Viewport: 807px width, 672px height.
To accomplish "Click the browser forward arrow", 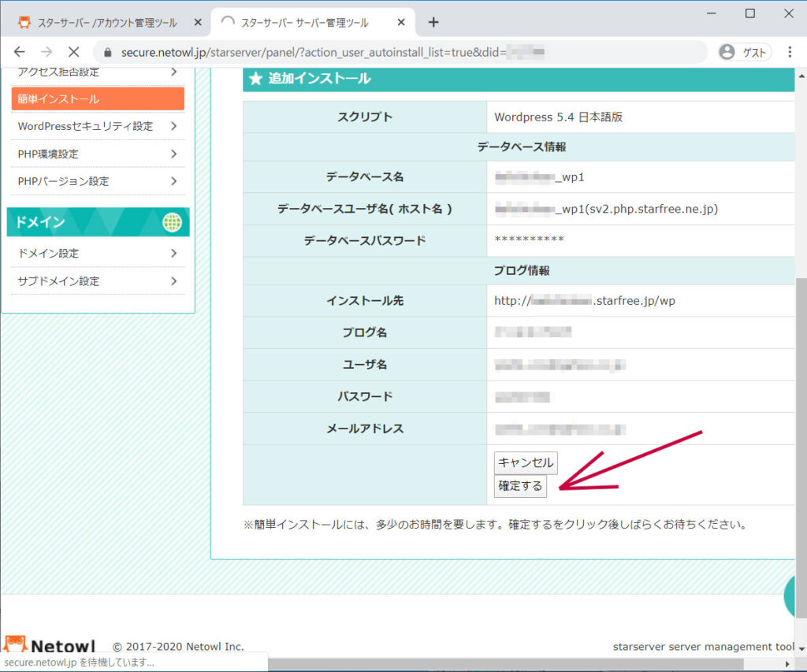I will [x=46, y=52].
